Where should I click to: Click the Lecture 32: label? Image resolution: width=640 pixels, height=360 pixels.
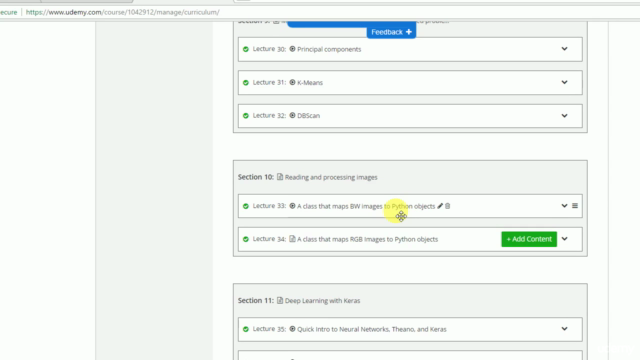(269, 116)
